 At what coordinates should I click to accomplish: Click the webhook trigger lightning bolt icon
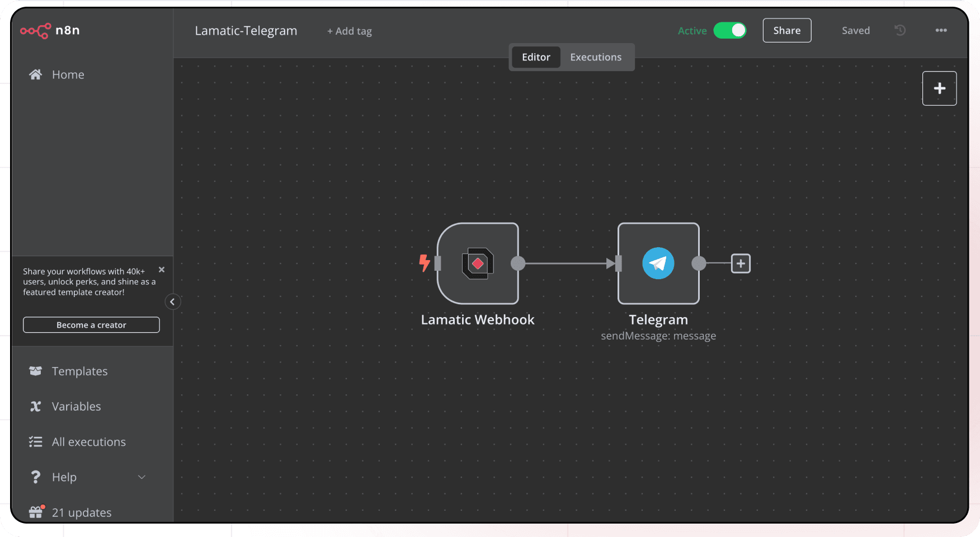click(425, 262)
